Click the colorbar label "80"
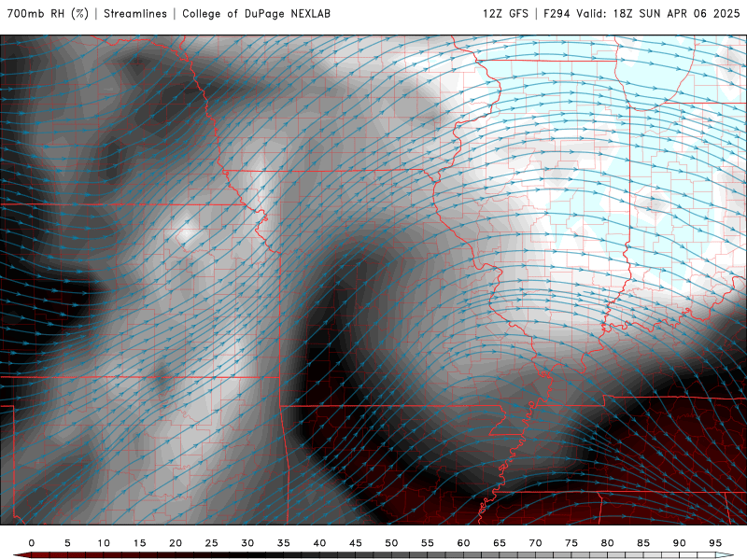Viewport: 747px width, 560px height. [x=608, y=543]
